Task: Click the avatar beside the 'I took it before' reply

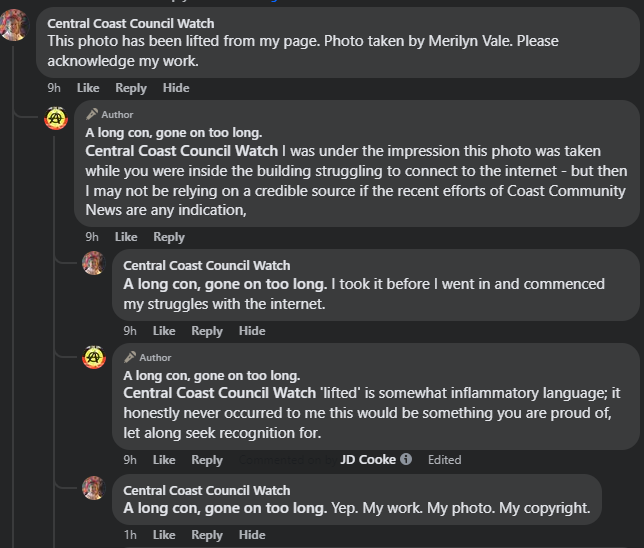Action: point(93,264)
